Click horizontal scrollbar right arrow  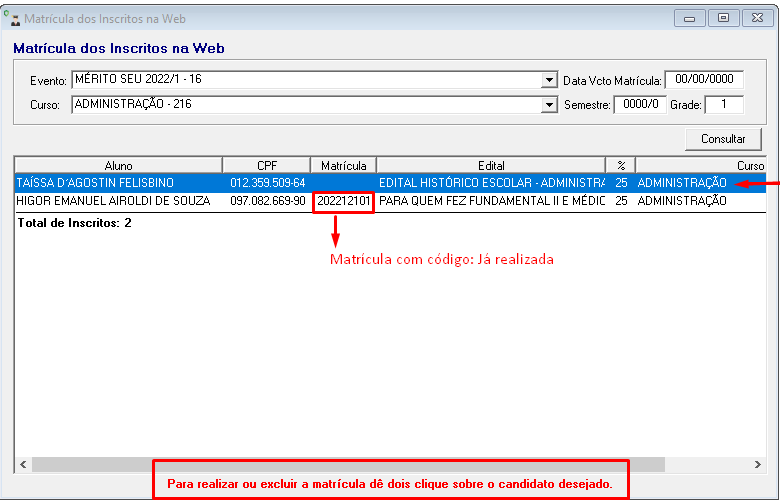[758, 464]
